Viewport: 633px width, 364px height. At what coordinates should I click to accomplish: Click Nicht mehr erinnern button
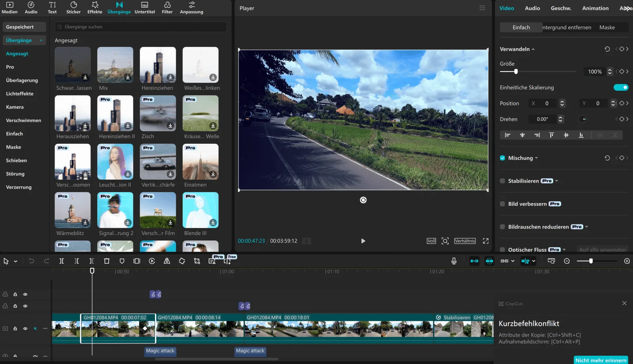click(601, 360)
